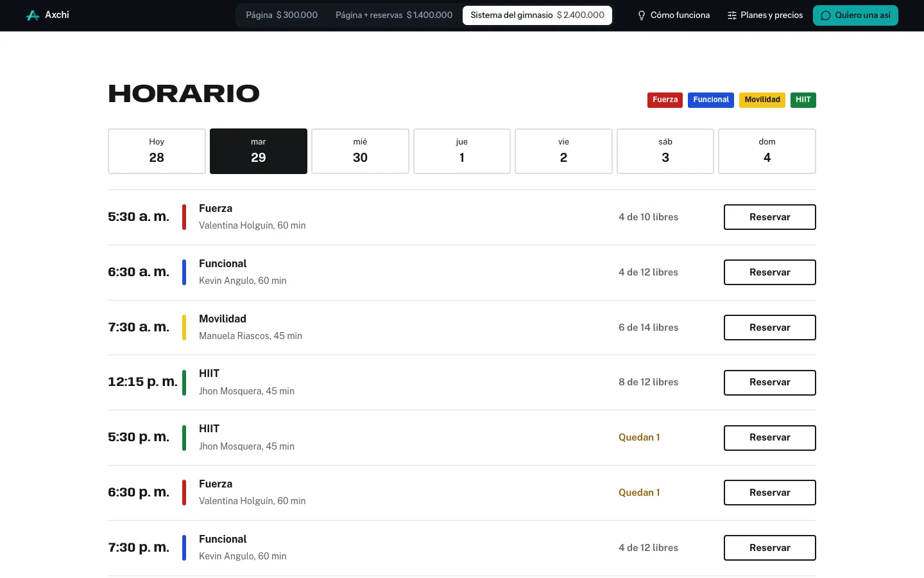
Task: Select the Hoy 28 day
Action: click(x=157, y=151)
